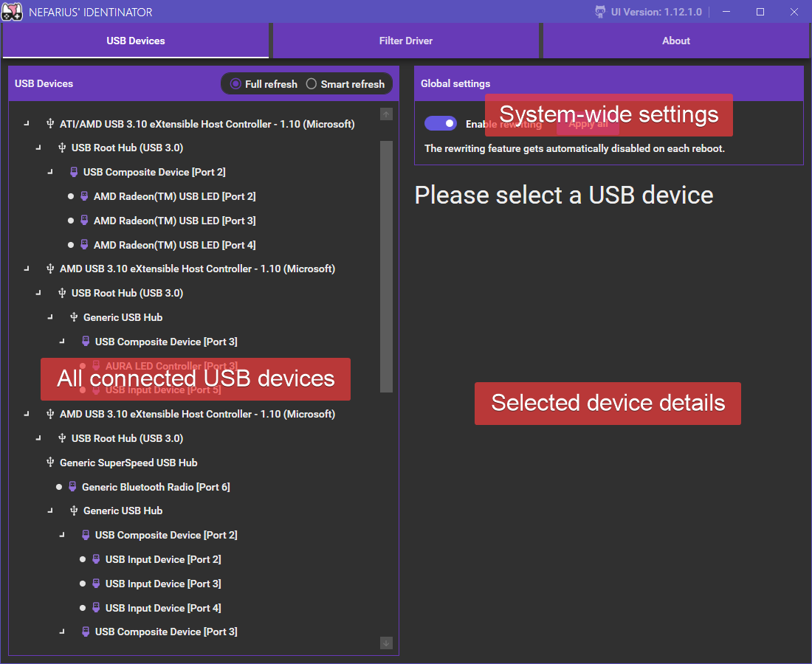812x664 pixels.
Task: Collapse USB Composite Device [Port 3] below USB Input Device [Port 4]
Action: [x=62, y=632]
